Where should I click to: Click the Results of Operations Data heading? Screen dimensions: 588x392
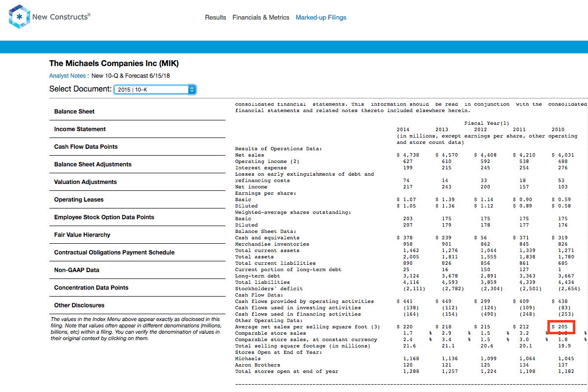click(279, 149)
